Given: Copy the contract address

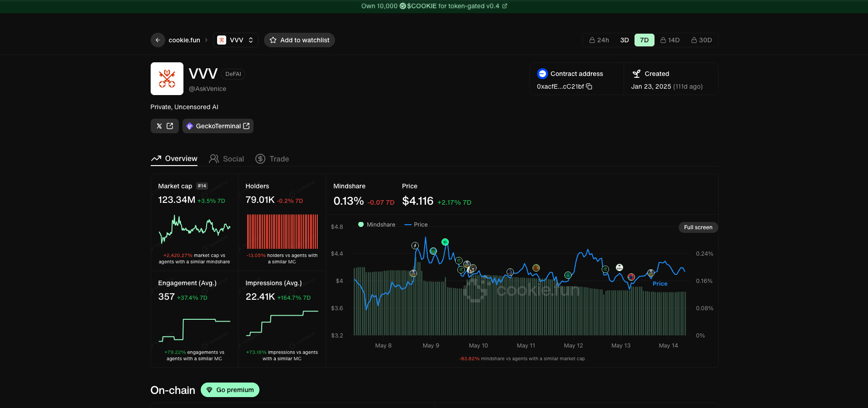Looking at the screenshot, I should tap(589, 86).
